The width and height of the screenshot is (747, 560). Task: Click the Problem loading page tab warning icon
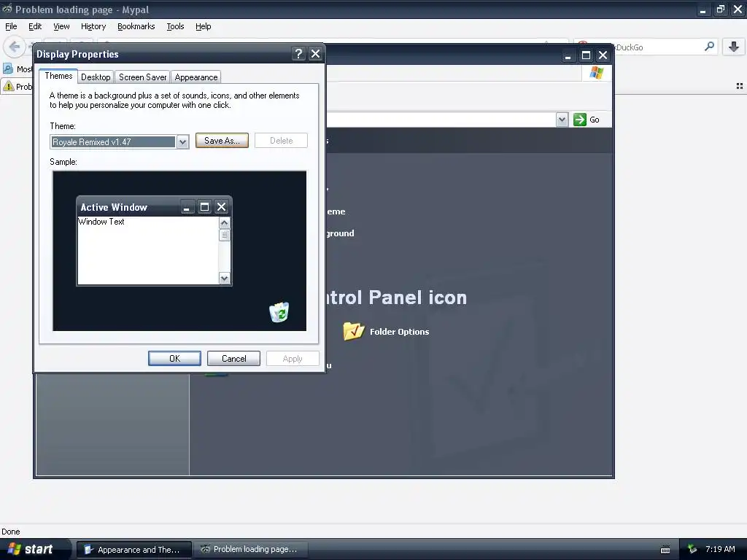click(x=9, y=86)
